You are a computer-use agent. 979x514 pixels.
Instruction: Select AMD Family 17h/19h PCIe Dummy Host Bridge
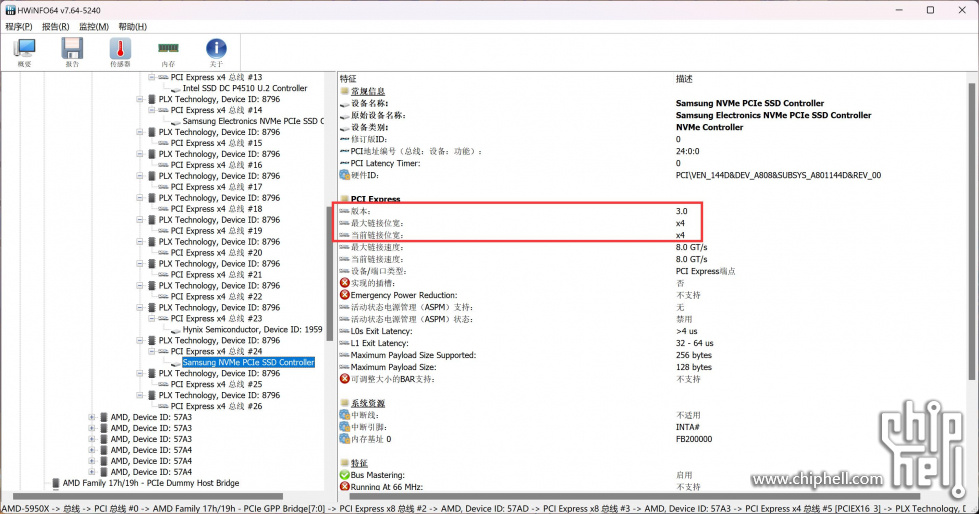[x=150, y=483]
